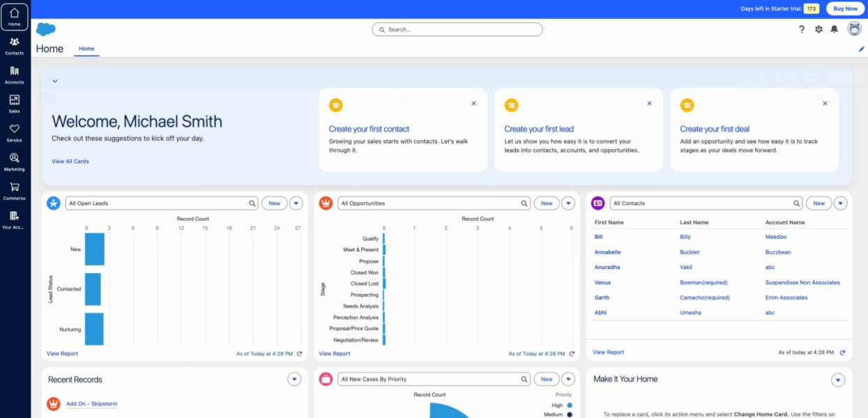Open Create your first deal link

pos(715,129)
